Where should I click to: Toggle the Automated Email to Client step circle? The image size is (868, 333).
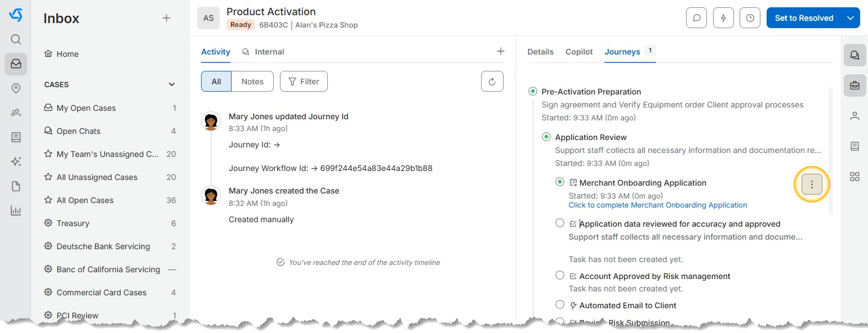point(560,305)
